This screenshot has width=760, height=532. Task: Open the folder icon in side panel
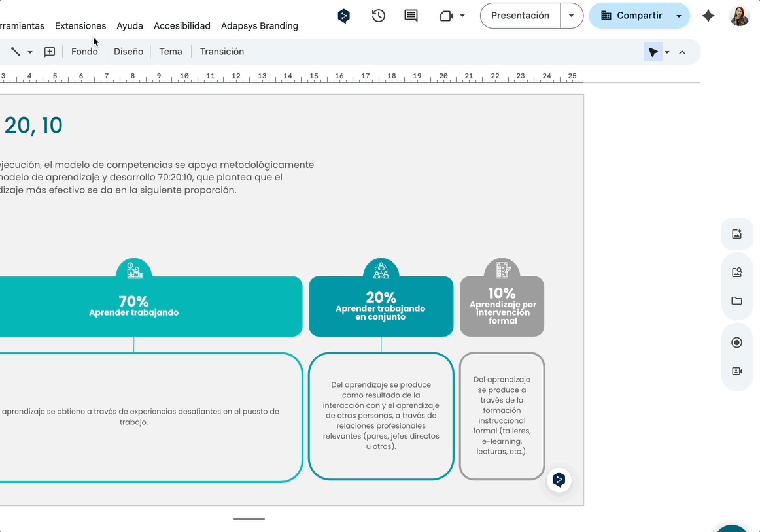tap(736, 301)
